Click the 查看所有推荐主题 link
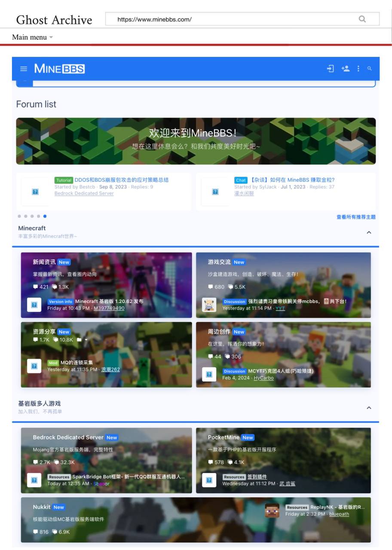This screenshot has height=550, width=392. (x=356, y=217)
